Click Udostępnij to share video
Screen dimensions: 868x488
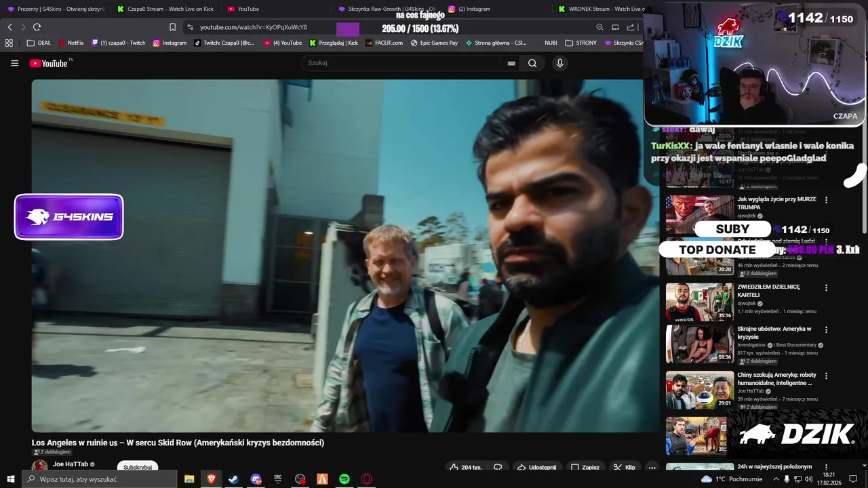[x=536, y=467]
